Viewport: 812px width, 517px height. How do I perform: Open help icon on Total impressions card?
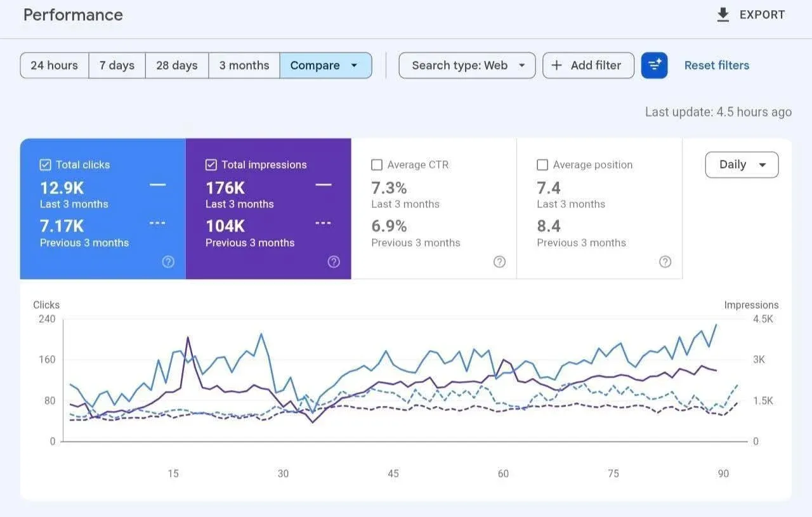click(334, 262)
